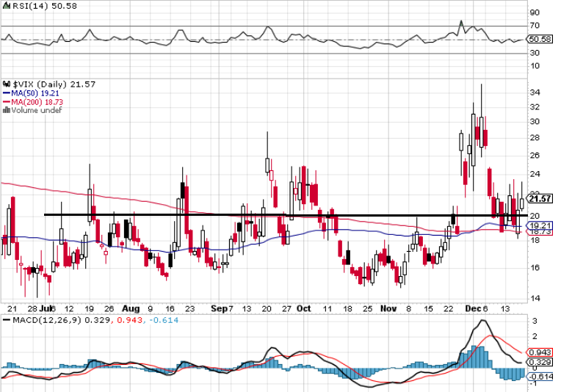Viewport: 561px width, 392px height.
Task: Click the red MA(200) line swatch
Action: [7, 102]
